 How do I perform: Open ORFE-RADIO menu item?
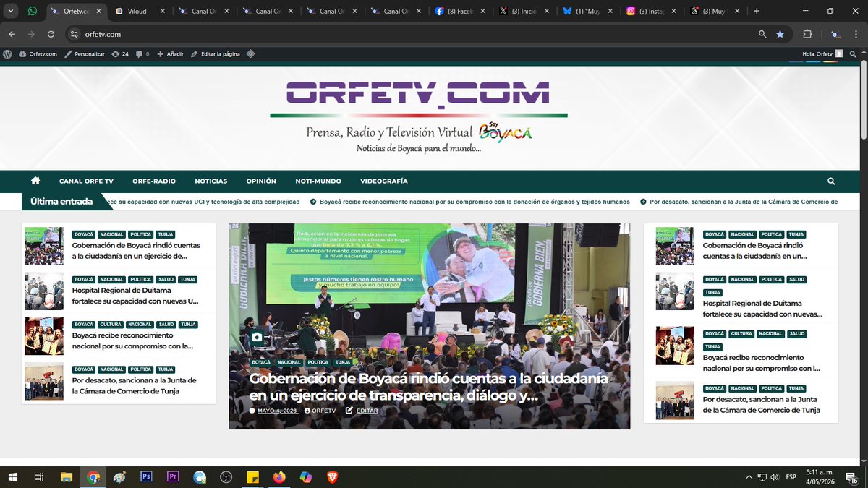[154, 181]
